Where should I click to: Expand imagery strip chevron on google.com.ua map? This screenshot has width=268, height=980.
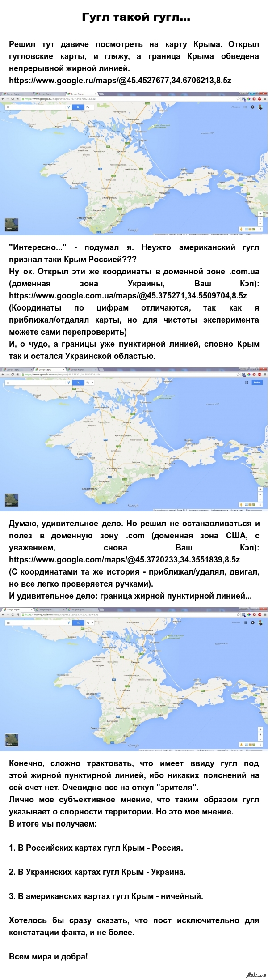(x=260, y=505)
